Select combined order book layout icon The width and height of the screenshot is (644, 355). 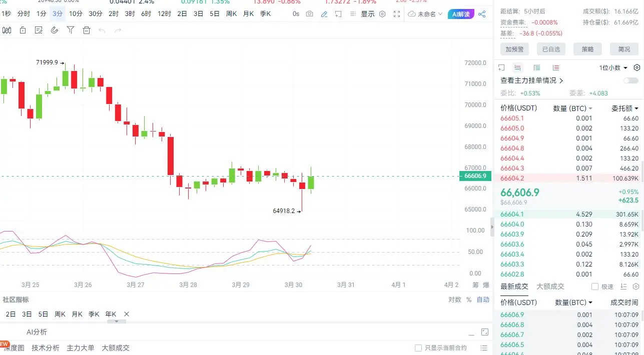[517, 67]
